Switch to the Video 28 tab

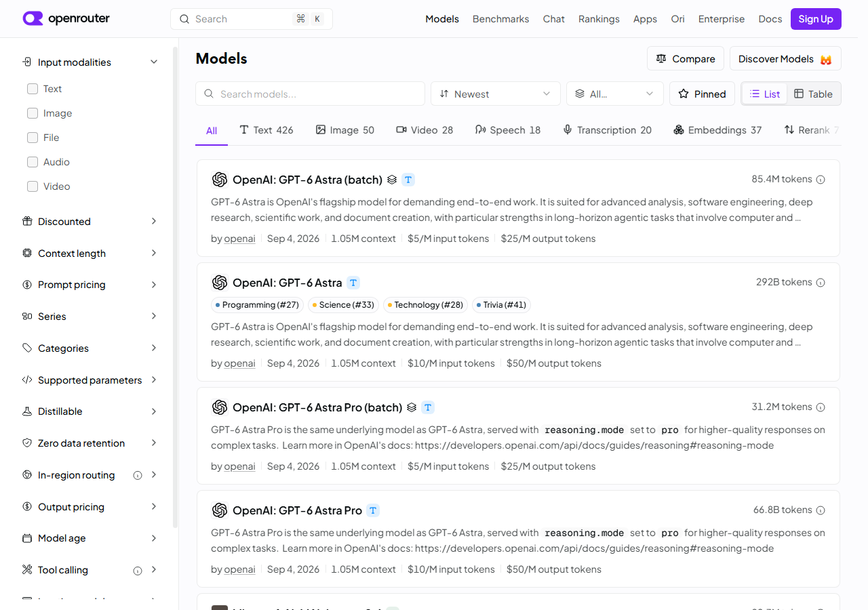tap(425, 130)
